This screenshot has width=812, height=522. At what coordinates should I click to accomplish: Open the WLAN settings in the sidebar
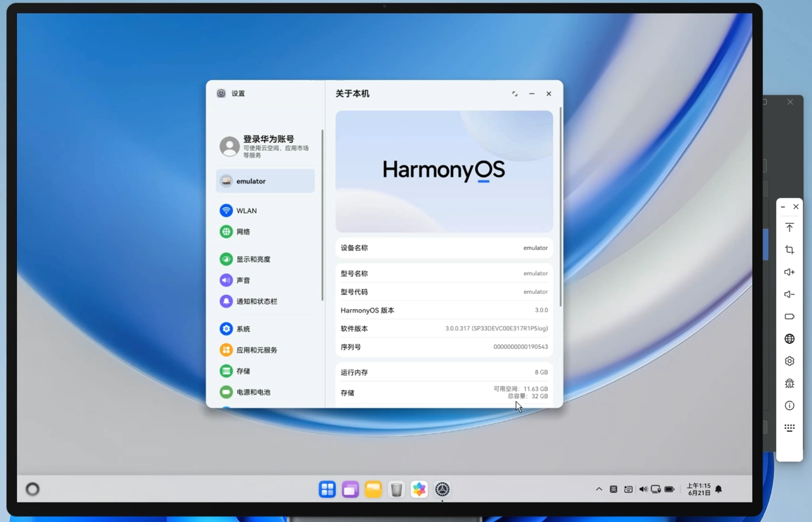click(x=265, y=211)
